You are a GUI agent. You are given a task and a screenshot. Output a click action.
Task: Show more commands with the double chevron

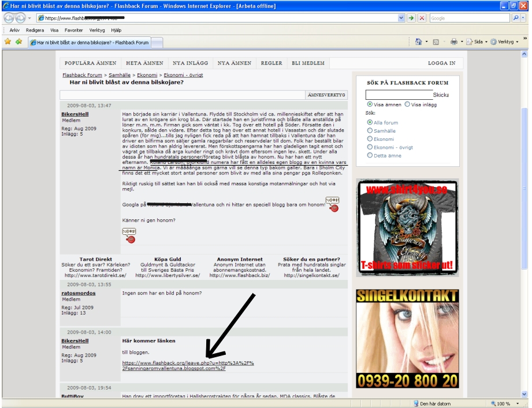(525, 39)
